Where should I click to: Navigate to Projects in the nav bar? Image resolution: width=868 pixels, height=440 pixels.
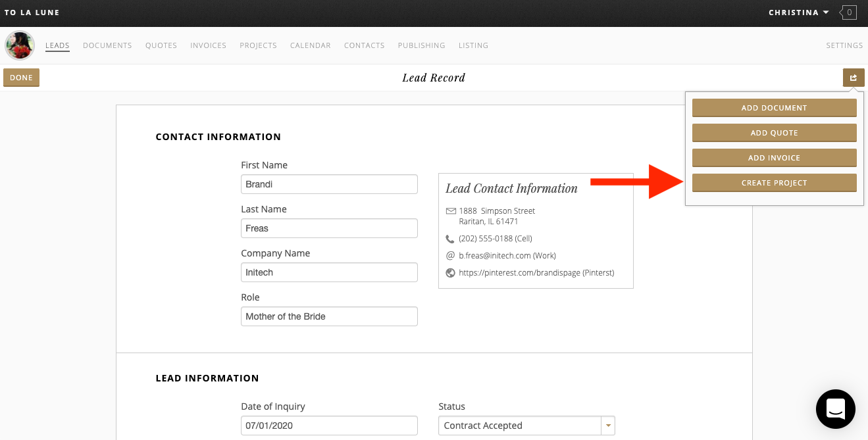click(258, 45)
